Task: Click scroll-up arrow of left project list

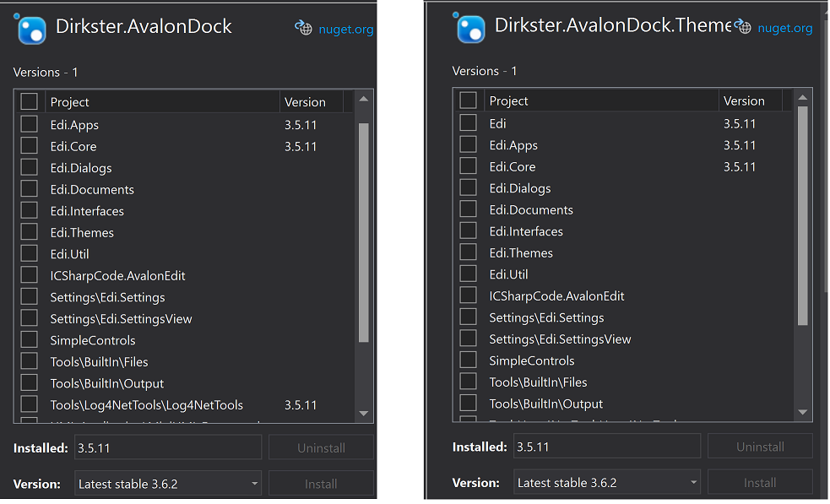Action: pyautogui.click(x=364, y=99)
